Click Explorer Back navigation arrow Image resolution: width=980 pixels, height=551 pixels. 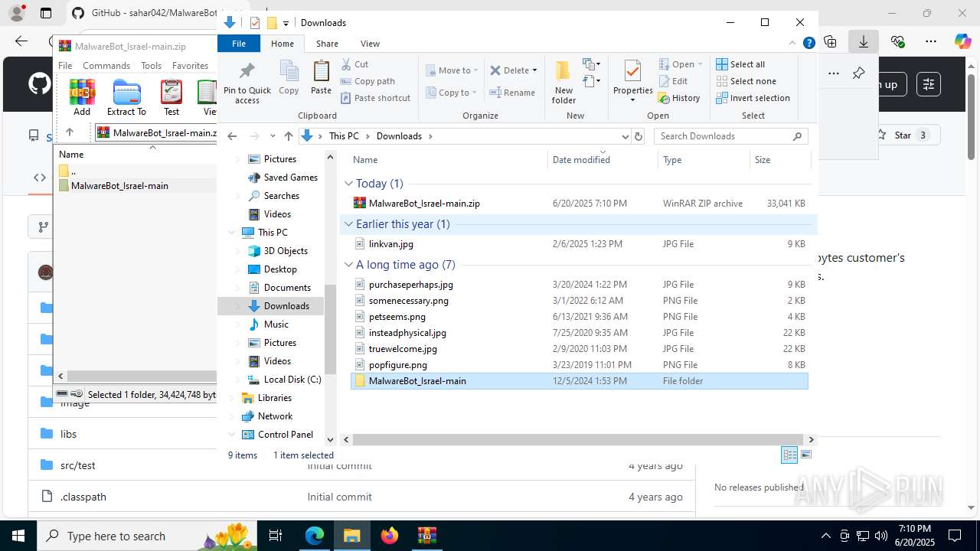click(x=233, y=136)
